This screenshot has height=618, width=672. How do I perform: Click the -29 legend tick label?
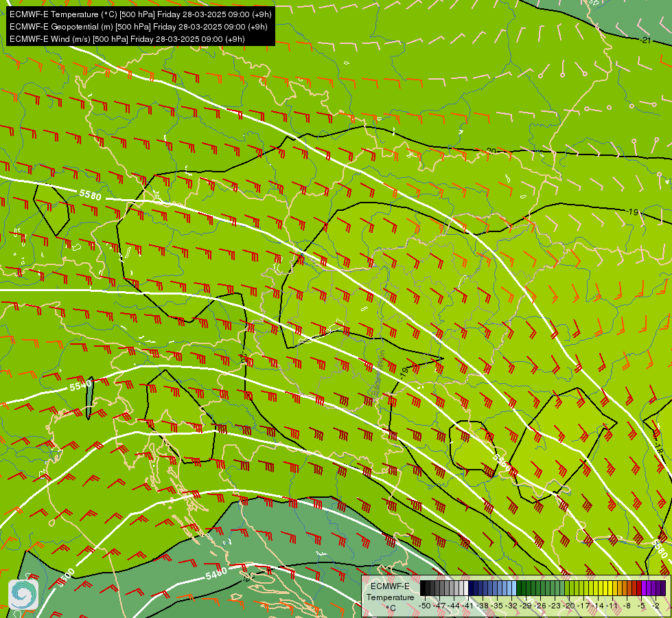[526, 606]
